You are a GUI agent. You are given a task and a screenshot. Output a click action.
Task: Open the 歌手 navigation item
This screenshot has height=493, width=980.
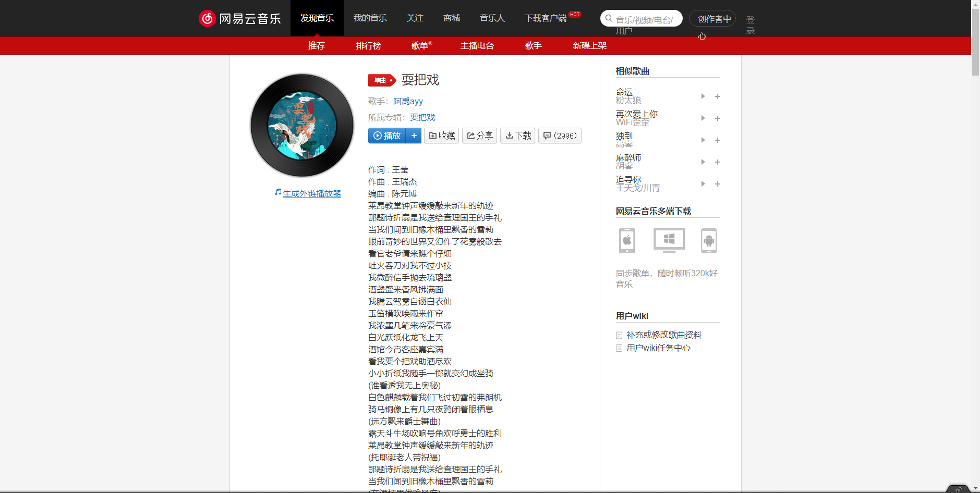533,45
